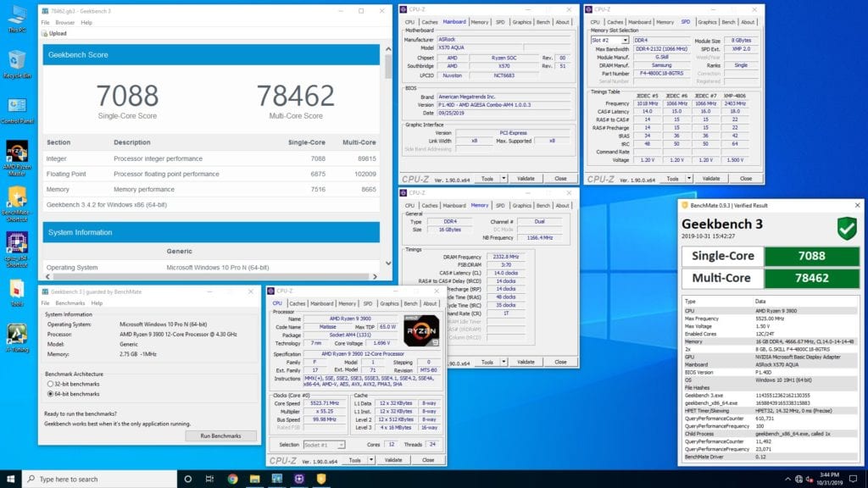Click the taskbar clock showing 3:44 PM
Viewport: 868px width, 488px height.
click(x=829, y=480)
